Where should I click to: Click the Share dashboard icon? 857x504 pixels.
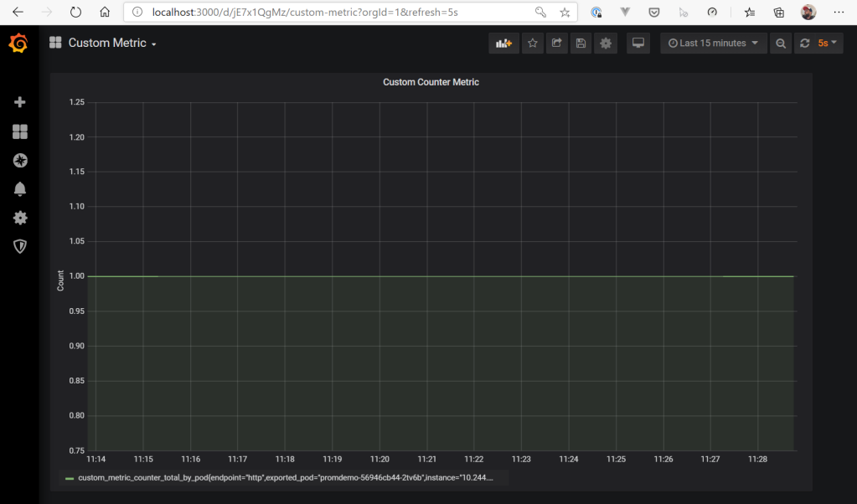(556, 44)
